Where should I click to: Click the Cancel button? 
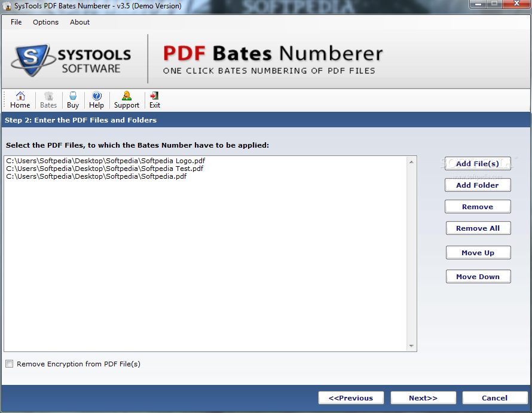(x=495, y=397)
